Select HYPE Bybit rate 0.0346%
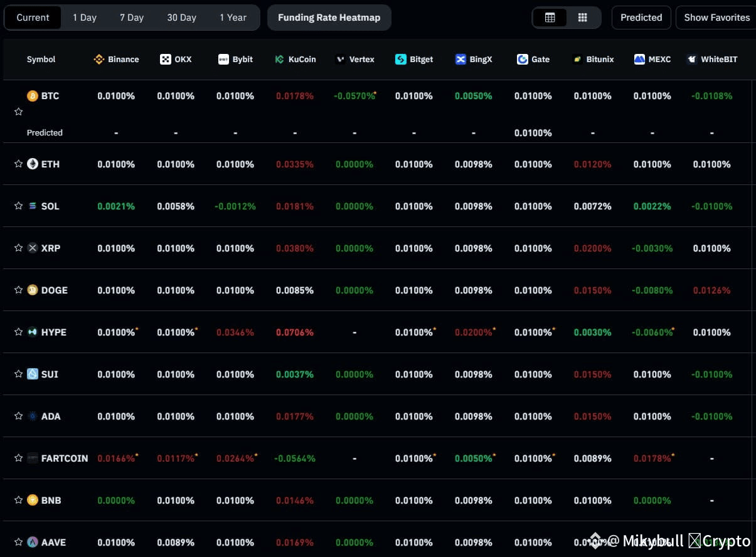Viewport: 756px width, 557px height. tap(235, 332)
